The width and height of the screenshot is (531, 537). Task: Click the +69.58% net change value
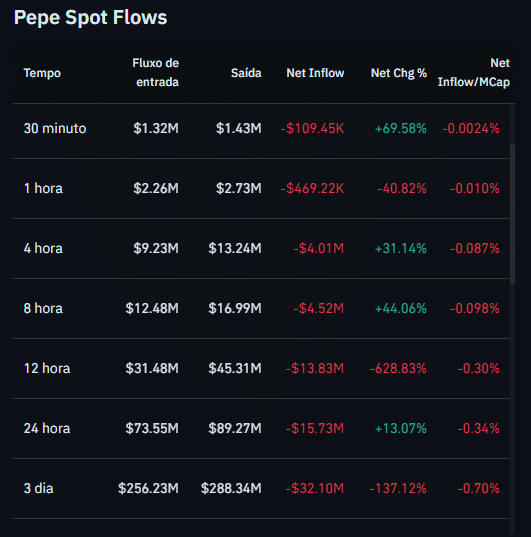(401, 128)
